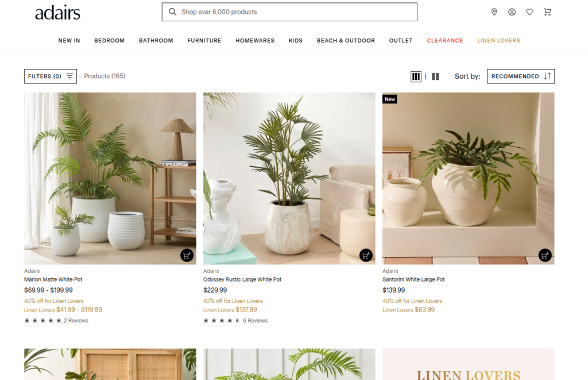Focus the product search field
Viewport: 588px width, 380px height.
(x=289, y=12)
